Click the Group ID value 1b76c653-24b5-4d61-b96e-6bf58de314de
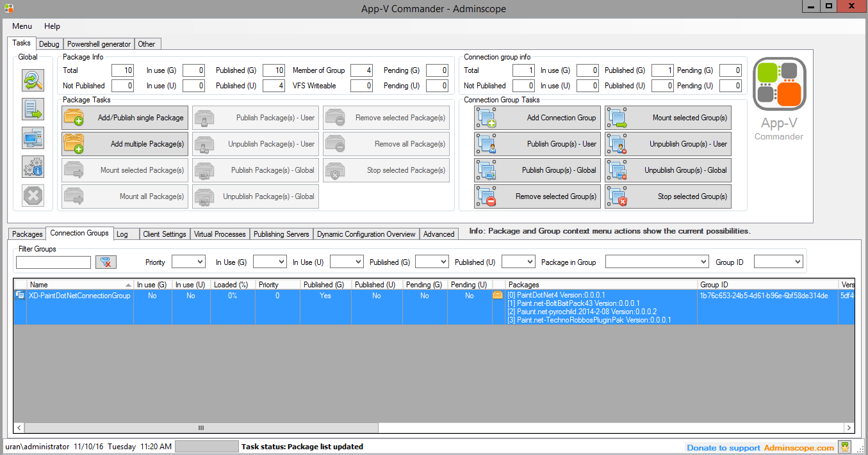868x455 pixels. tap(764, 296)
